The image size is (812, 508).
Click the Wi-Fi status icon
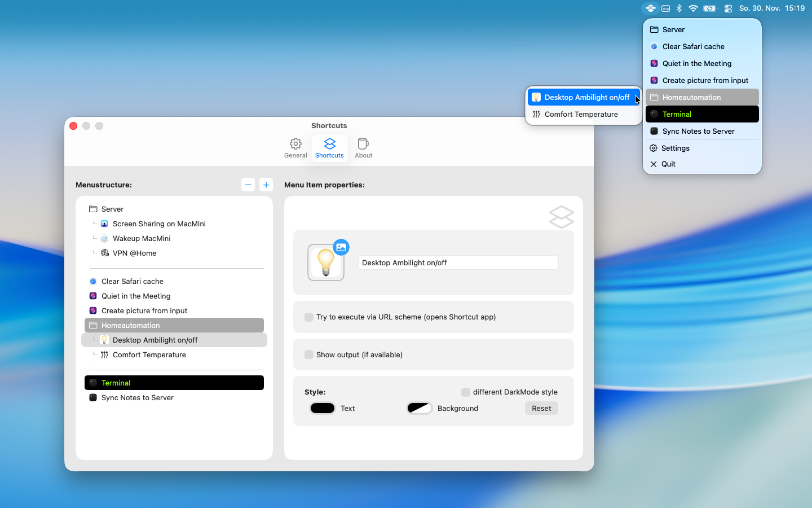[x=693, y=8]
